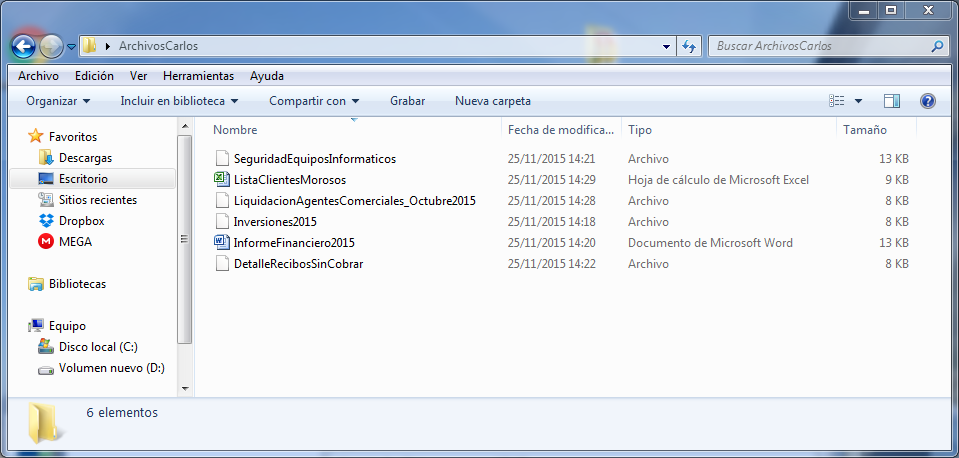Open the Ayuda menu
This screenshot has width=959, height=458.
(x=267, y=76)
